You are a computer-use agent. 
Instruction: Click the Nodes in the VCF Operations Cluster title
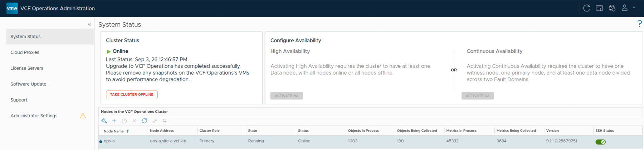pos(134,112)
